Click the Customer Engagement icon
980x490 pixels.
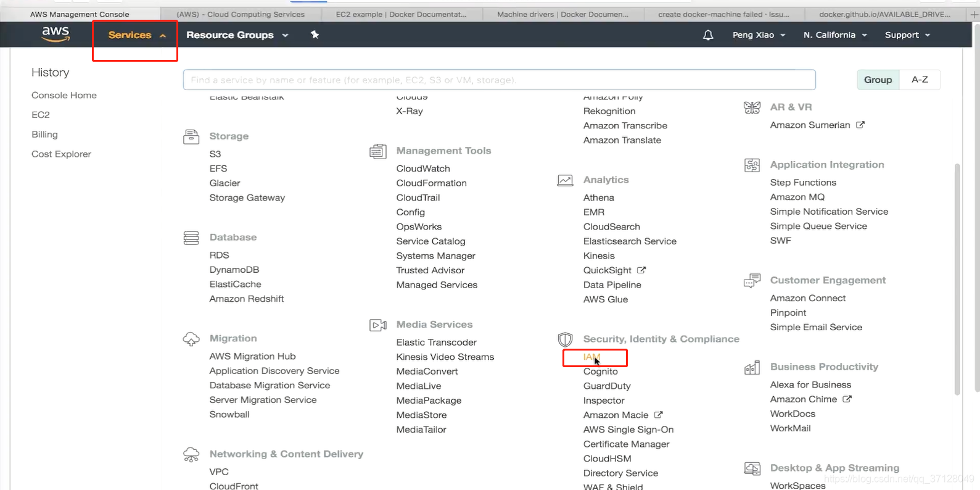[x=752, y=281]
